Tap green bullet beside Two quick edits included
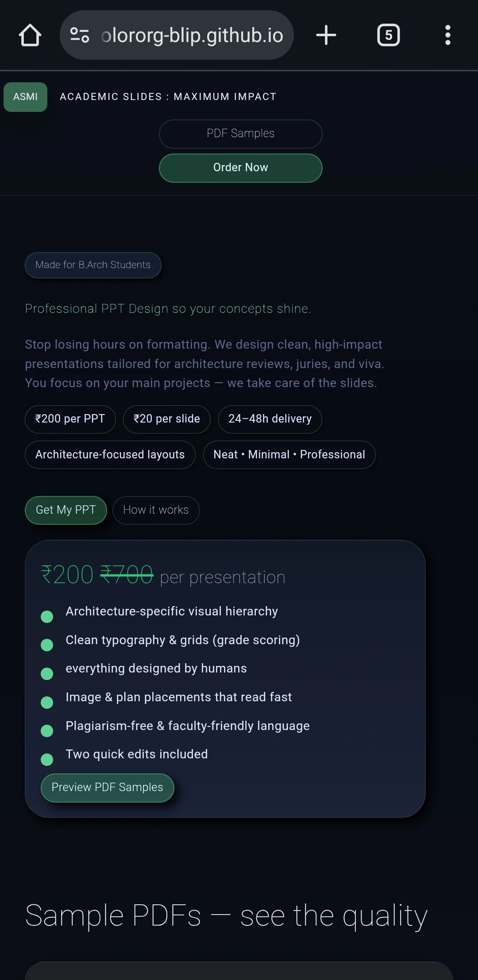 click(47, 760)
